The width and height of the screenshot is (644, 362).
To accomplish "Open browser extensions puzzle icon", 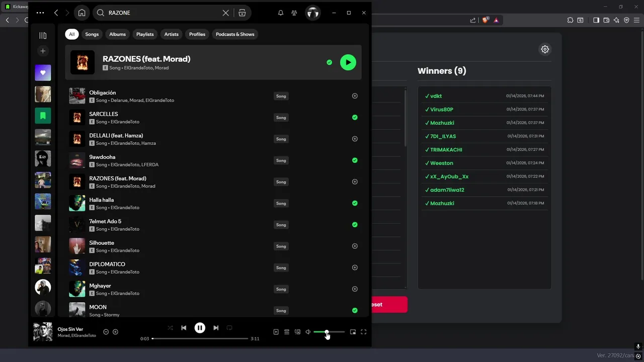I will (x=570, y=20).
